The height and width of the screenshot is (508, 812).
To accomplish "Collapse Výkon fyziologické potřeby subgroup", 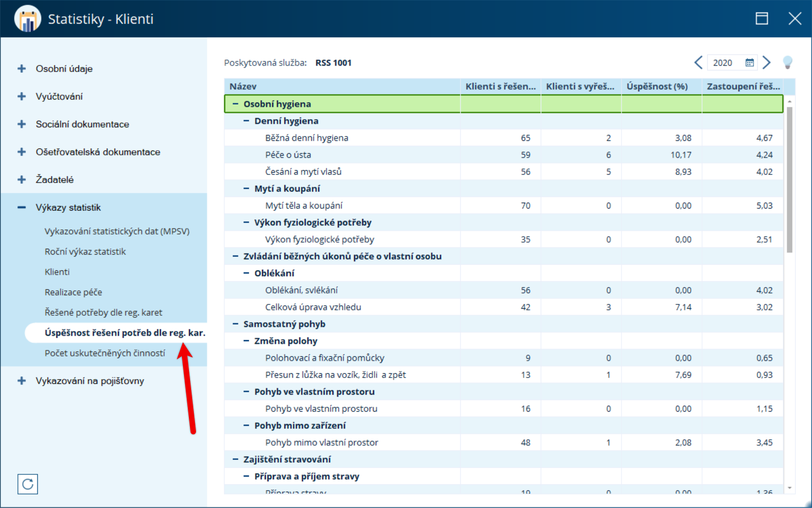I will point(246,223).
